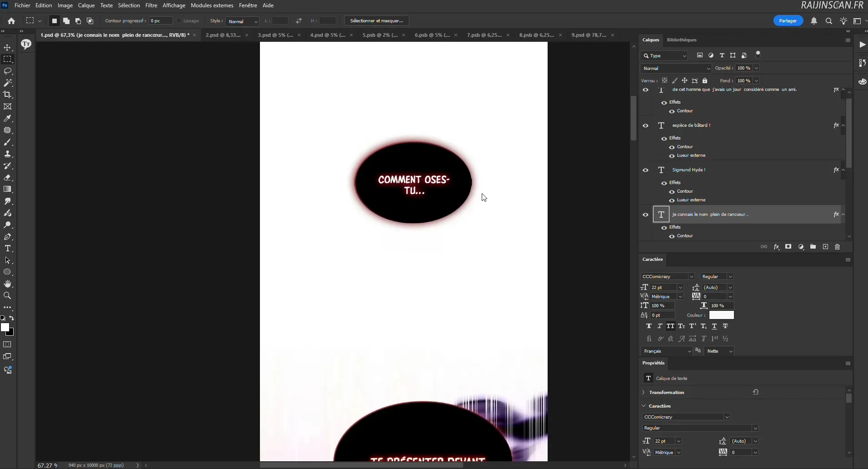Select the Move tool
The height and width of the screenshot is (469, 868).
8,48
